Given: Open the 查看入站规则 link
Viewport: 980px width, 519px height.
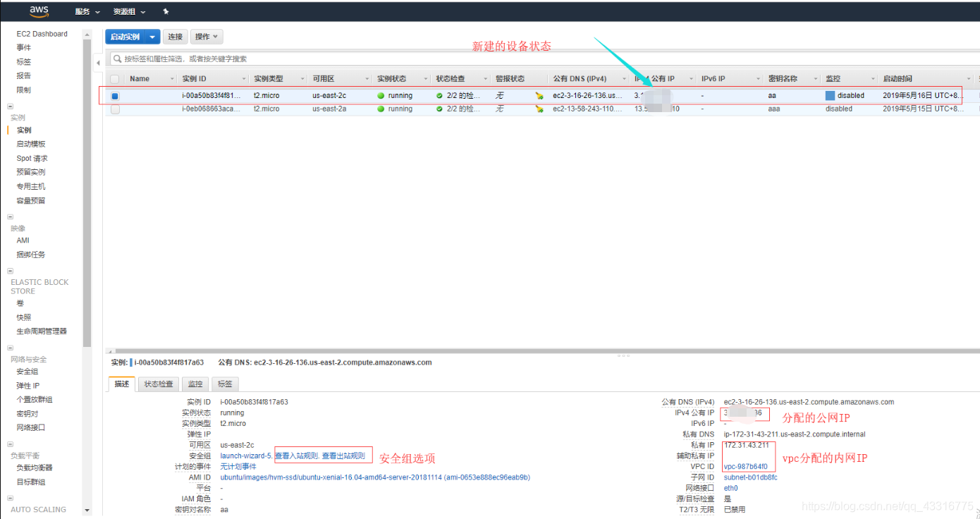Looking at the screenshot, I should [297, 456].
